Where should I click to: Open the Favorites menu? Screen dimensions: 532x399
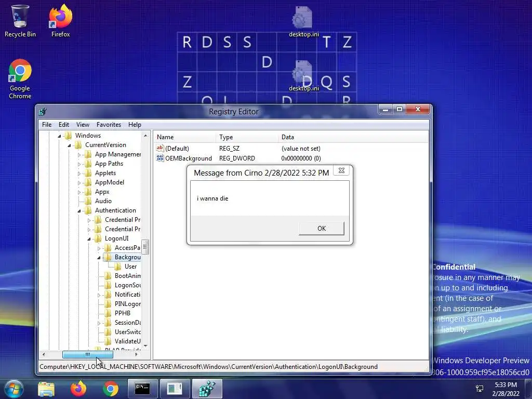pos(109,125)
